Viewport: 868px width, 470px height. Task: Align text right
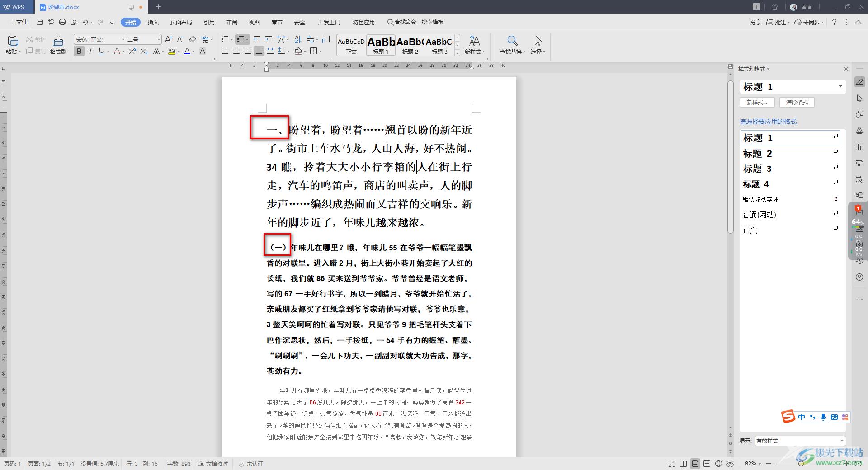tap(248, 51)
